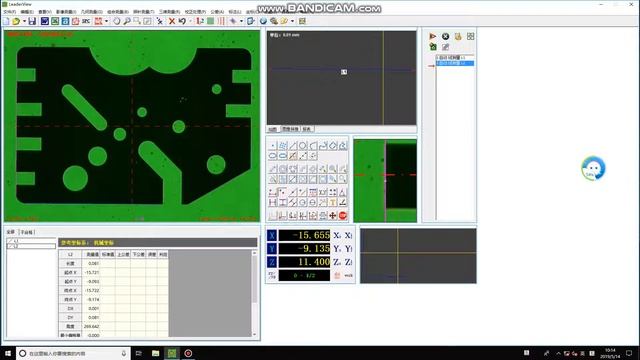Click the pencil edit icon in program panel
Image resolution: width=640 pixels, height=360 pixels.
pos(445,47)
